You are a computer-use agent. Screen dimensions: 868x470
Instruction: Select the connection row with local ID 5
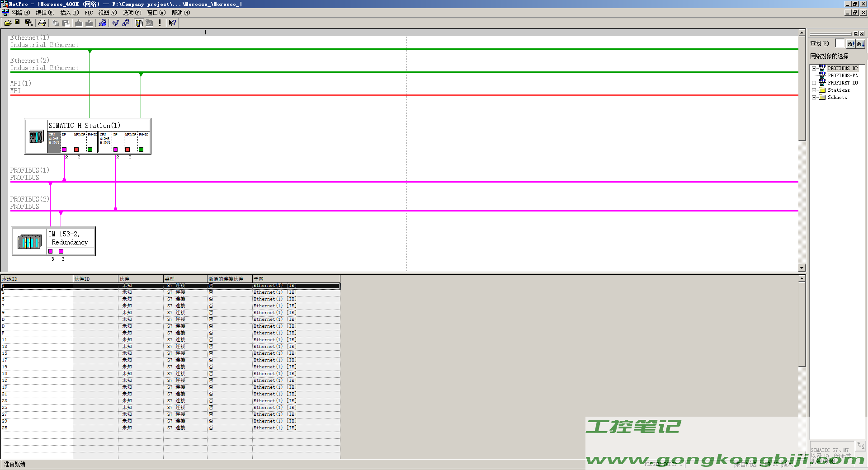[170, 299]
